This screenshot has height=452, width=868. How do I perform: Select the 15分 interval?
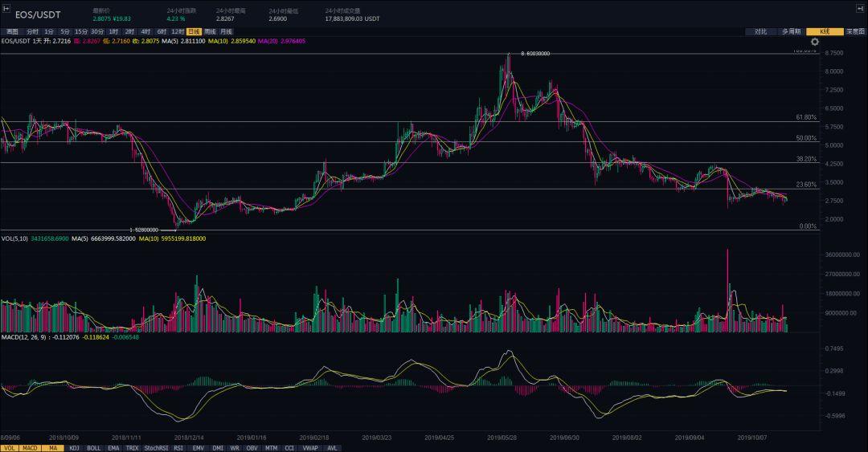[x=81, y=31]
